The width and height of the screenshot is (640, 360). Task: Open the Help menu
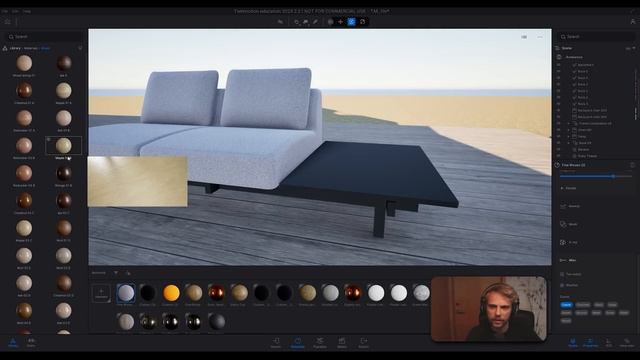[27, 11]
